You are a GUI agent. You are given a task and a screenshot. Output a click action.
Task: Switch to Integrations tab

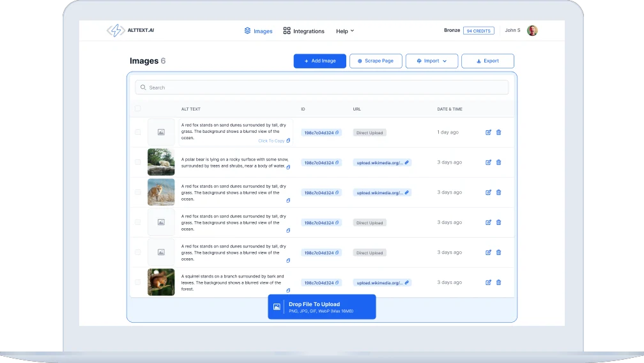pos(304,31)
